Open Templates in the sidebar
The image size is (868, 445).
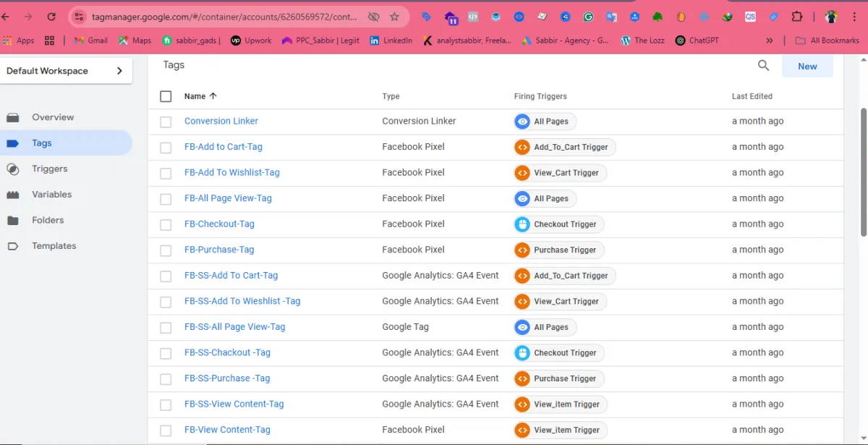point(66,246)
